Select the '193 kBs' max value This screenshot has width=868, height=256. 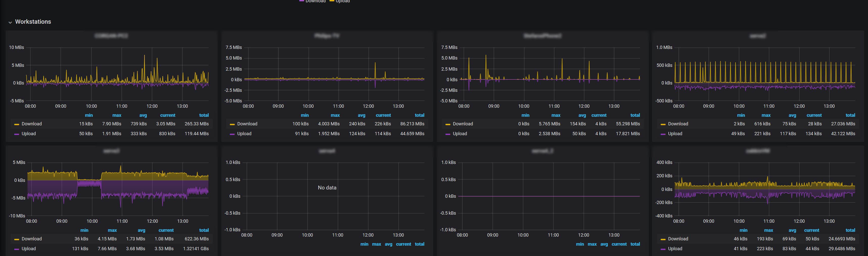[765, 239]
